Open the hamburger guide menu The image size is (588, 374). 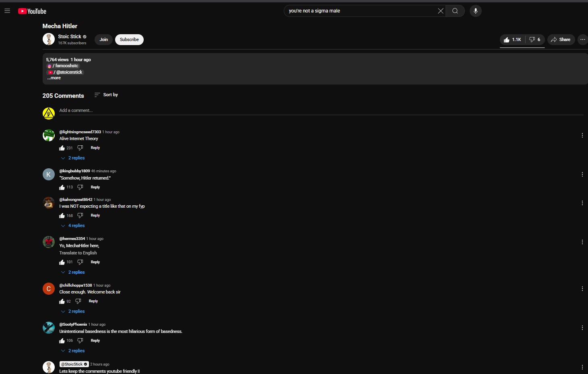point(7,11)
